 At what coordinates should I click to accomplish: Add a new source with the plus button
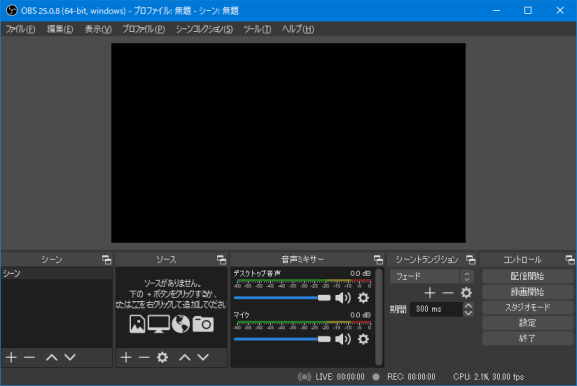(126, 357)
